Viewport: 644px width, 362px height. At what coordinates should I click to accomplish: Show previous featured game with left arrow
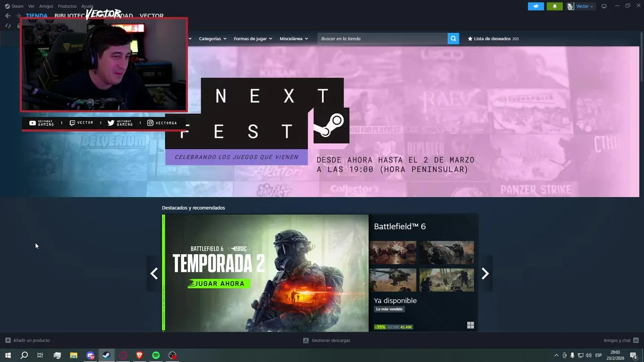point(154,273)
